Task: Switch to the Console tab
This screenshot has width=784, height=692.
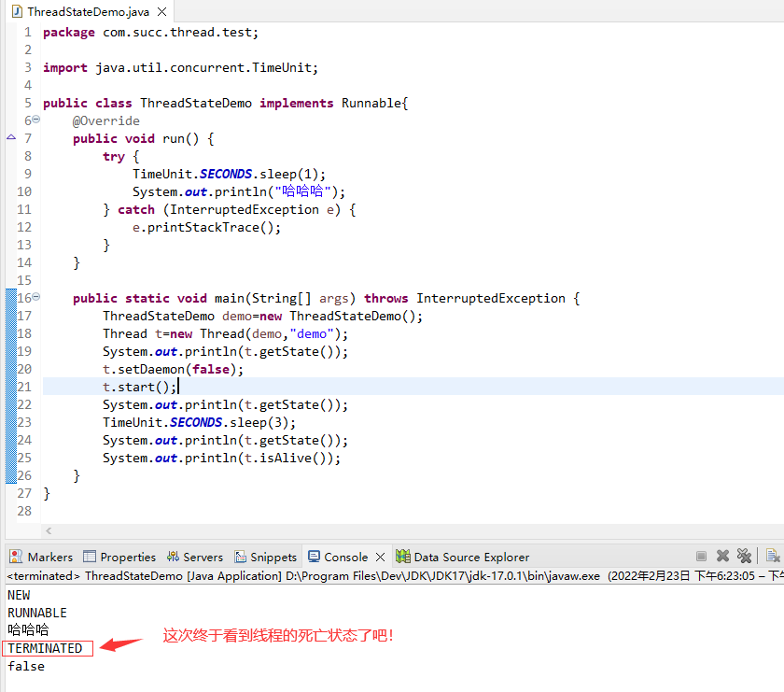Action: point(346,557)
